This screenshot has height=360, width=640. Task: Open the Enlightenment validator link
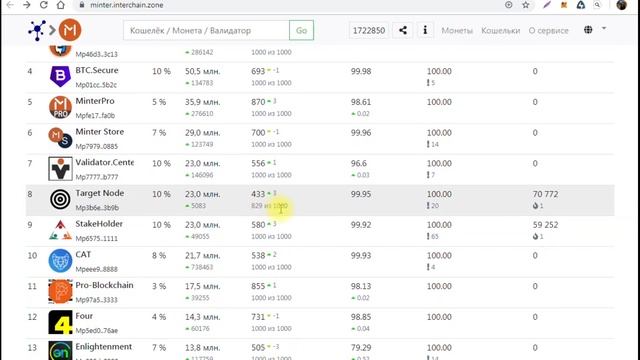click(x=104, y=347)
